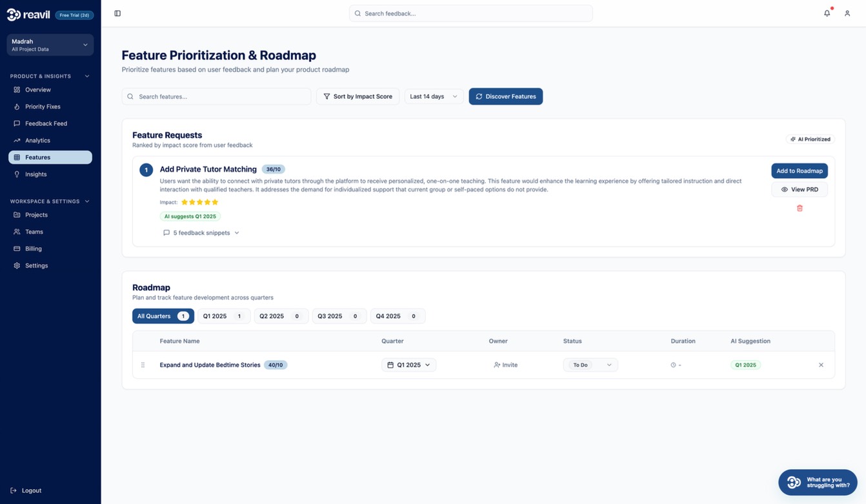Open Insights page
Screen dimensions: 866x504
[x=50, y=174]
